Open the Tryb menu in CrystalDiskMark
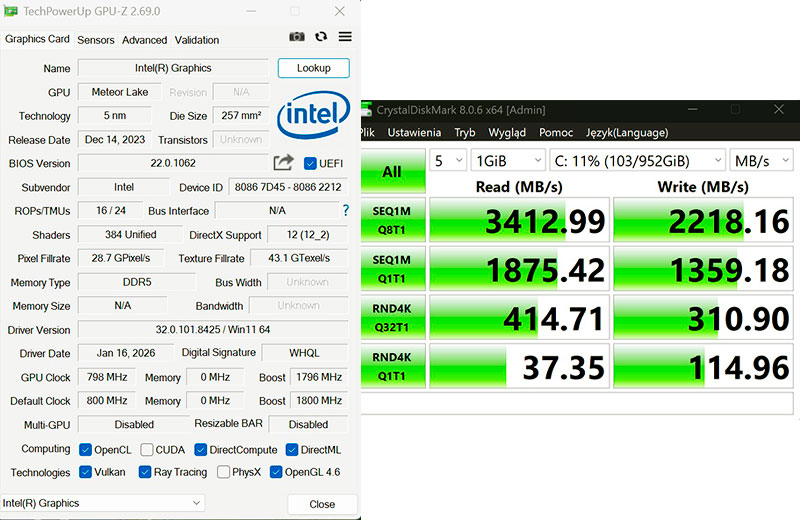This screenshot has height=520, width=800. pyautogui.click(x=465, y=133)
